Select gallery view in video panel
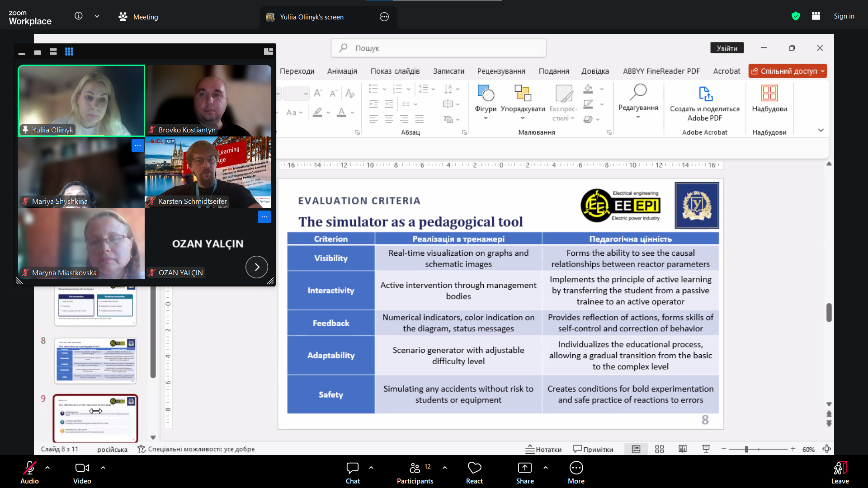868x488 pixels. click(69, 52)
